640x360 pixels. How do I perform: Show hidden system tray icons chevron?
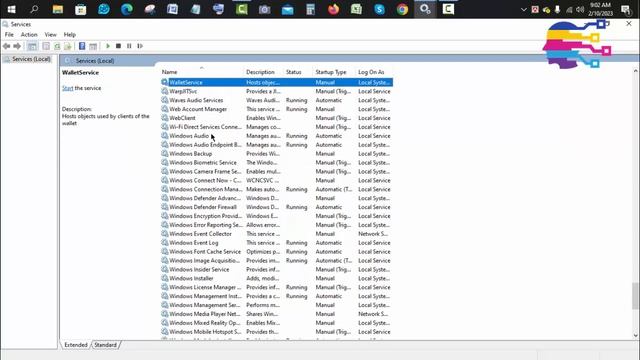(524, 9)
